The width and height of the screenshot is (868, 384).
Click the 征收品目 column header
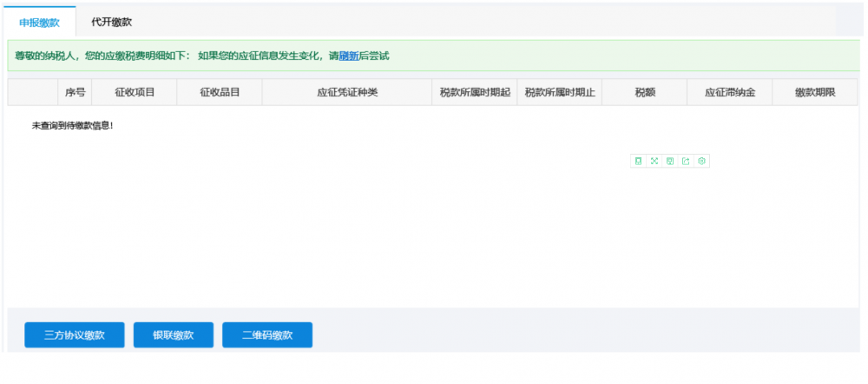pos(220,92)
